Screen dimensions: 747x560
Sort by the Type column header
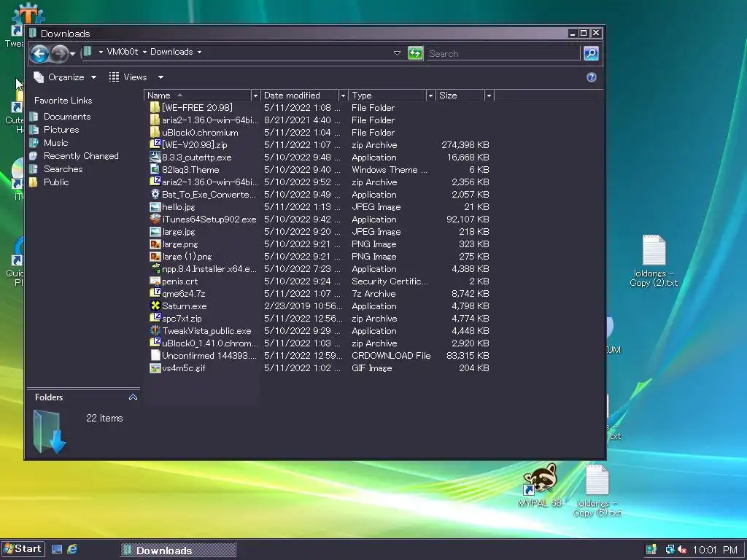pos(387,96)
